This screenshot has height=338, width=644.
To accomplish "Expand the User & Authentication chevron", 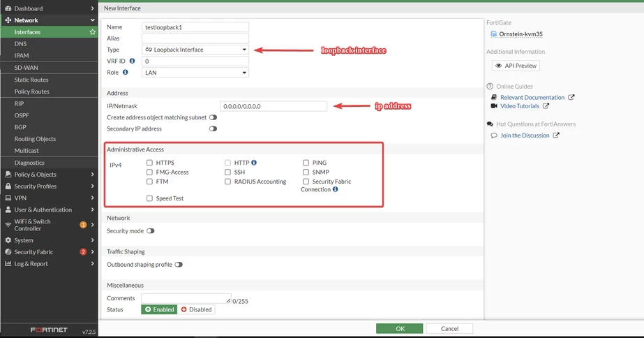I will (92, 210).
